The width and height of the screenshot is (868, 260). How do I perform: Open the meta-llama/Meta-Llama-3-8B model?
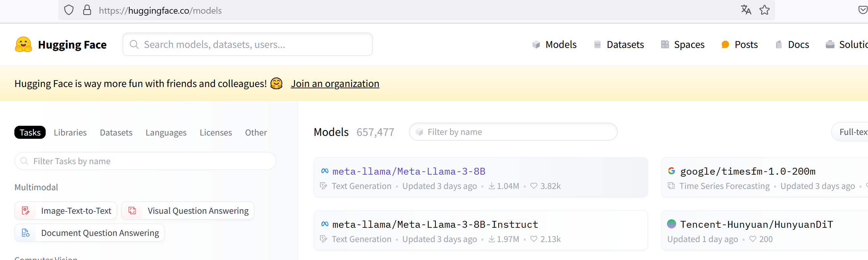point(409,171)
